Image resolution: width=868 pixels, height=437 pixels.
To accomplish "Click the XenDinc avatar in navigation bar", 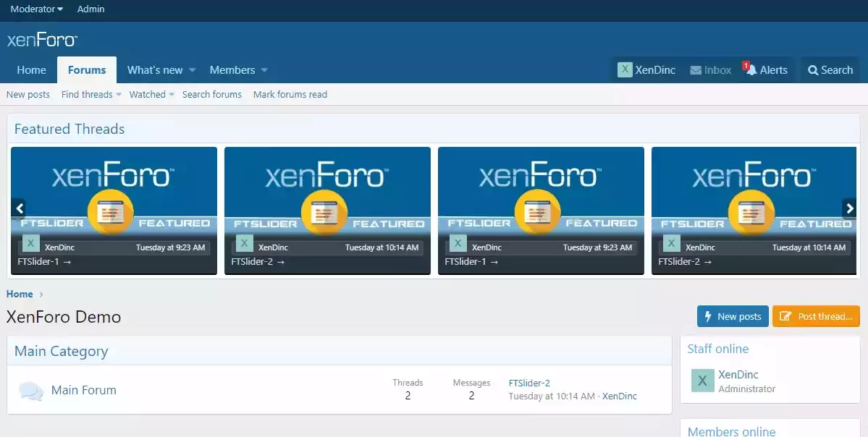I will pos(625,69).
